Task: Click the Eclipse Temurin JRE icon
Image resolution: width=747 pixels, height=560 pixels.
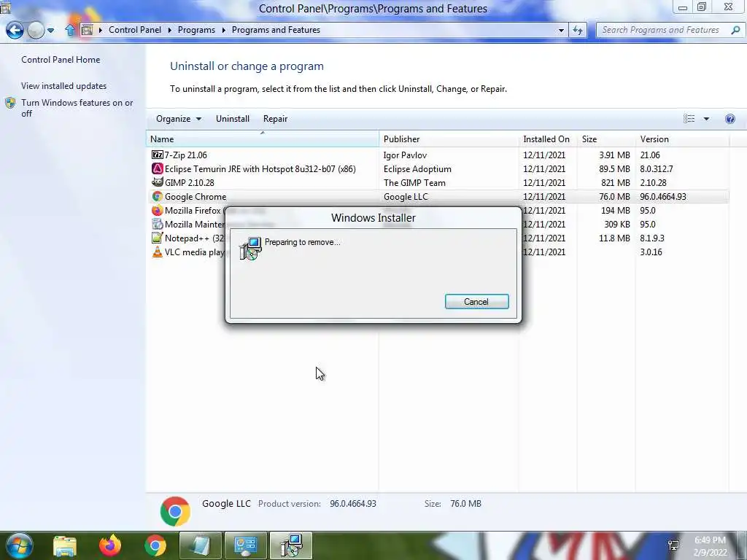Action: 158,168
